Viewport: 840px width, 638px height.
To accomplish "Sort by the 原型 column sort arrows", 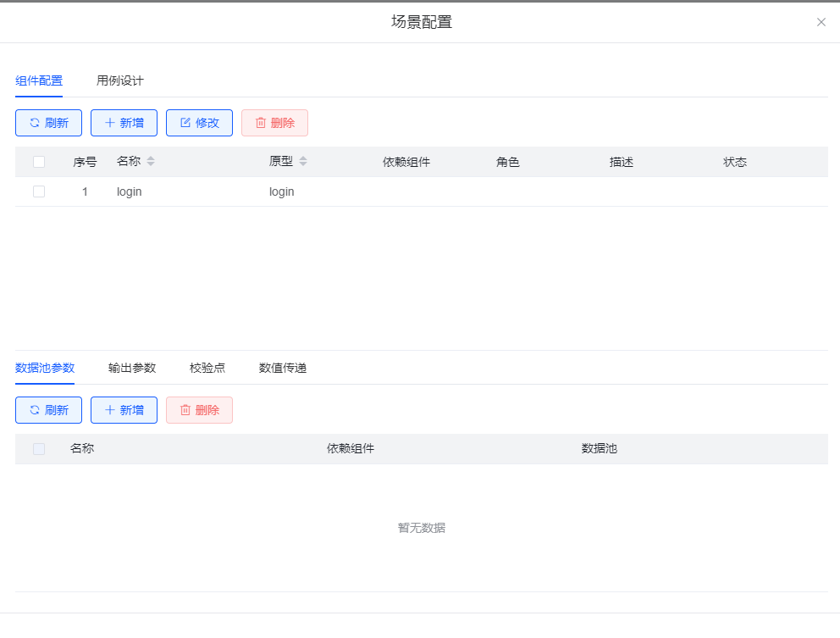I will (303, 162).
